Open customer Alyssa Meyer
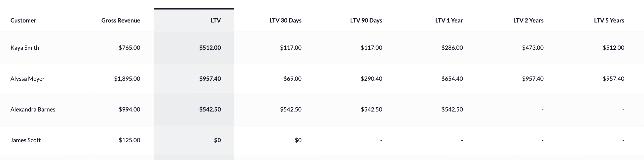Screen dimensions: 644x160 coord(27,78)
